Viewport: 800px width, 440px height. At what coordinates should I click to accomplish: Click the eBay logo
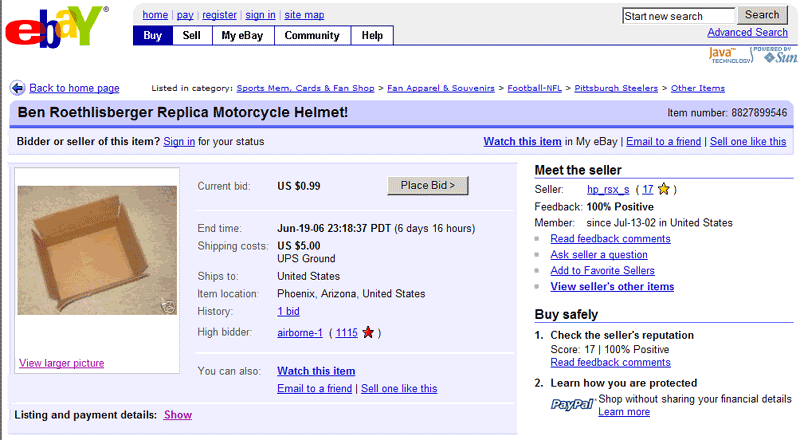click(56, 27)
